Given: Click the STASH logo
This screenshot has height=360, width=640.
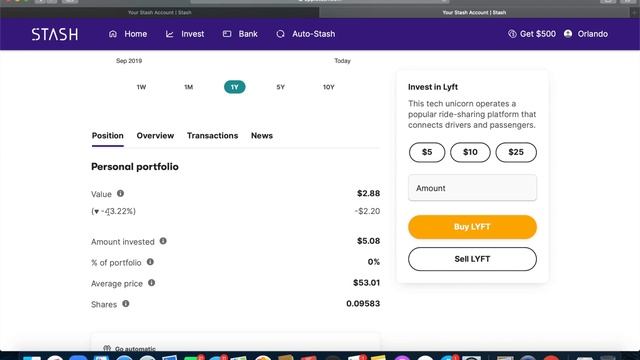Looking at the screenshot, I should 55,34.
